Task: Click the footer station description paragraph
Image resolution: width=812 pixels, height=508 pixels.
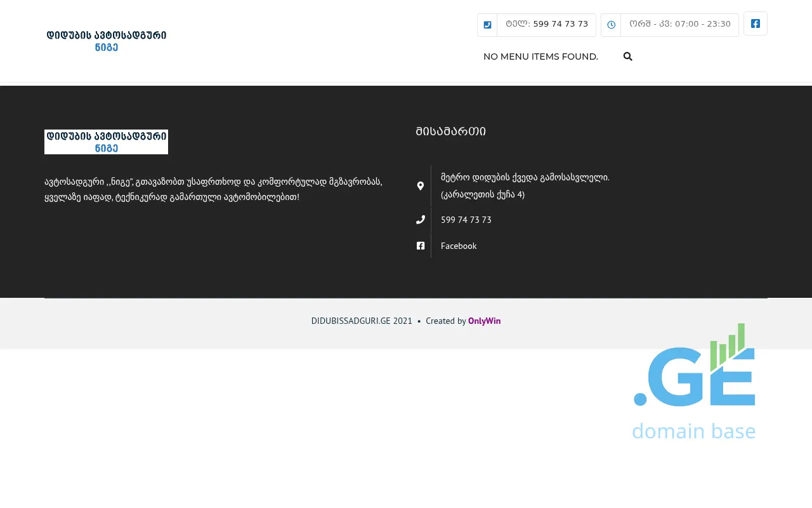Action: (213, 189)
